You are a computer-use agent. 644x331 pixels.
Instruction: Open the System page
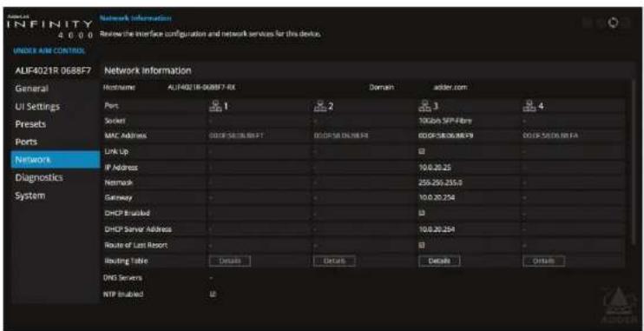30,195
